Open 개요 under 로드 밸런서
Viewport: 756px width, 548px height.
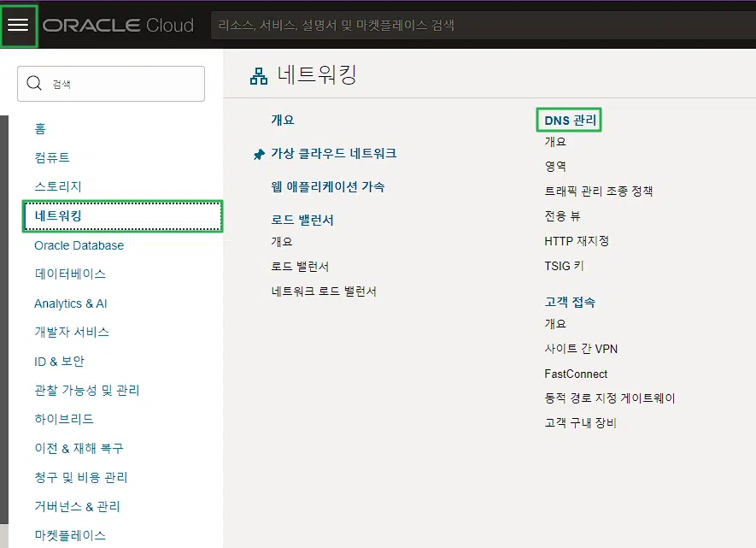click(282, 242)
